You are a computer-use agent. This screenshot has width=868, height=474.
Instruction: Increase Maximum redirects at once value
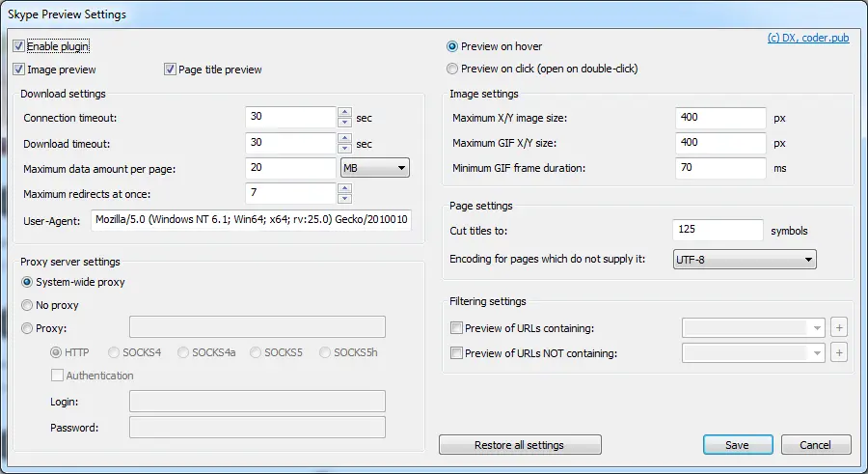coord(344,188)
